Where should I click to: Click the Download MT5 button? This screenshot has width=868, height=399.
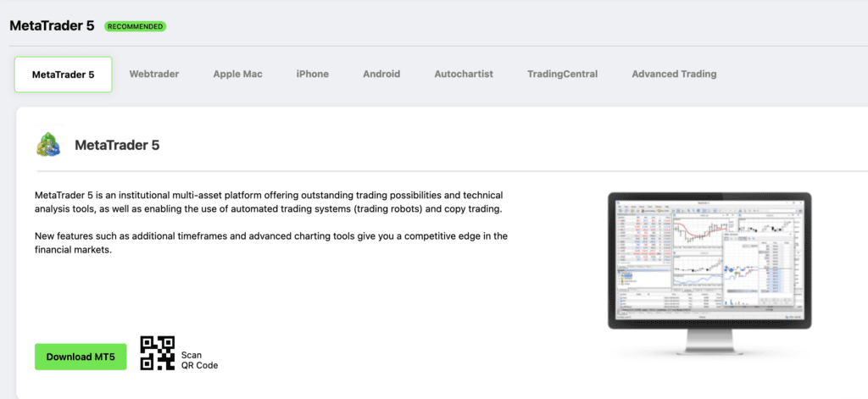click(81, 357)
